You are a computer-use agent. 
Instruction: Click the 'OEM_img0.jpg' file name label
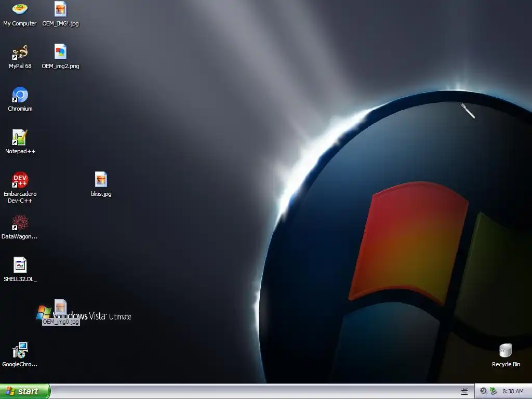click(x=61, y=322)
